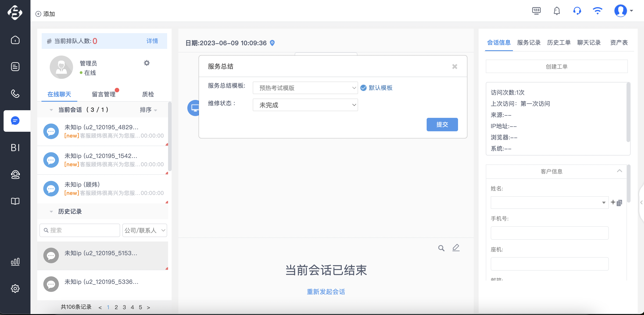
Task: Open the 公司/联系人 filter dropdown
Action: coord(145,230)
